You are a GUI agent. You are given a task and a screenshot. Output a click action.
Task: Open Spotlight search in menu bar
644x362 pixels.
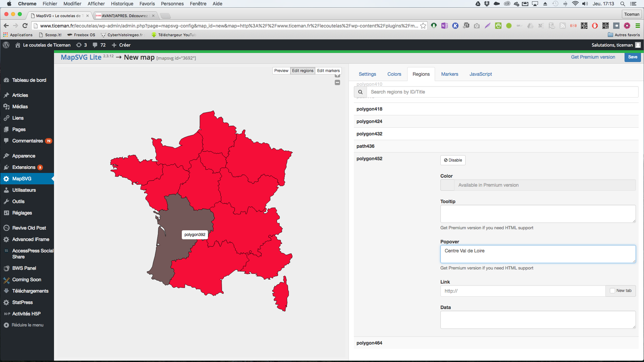tap(623, 4)
